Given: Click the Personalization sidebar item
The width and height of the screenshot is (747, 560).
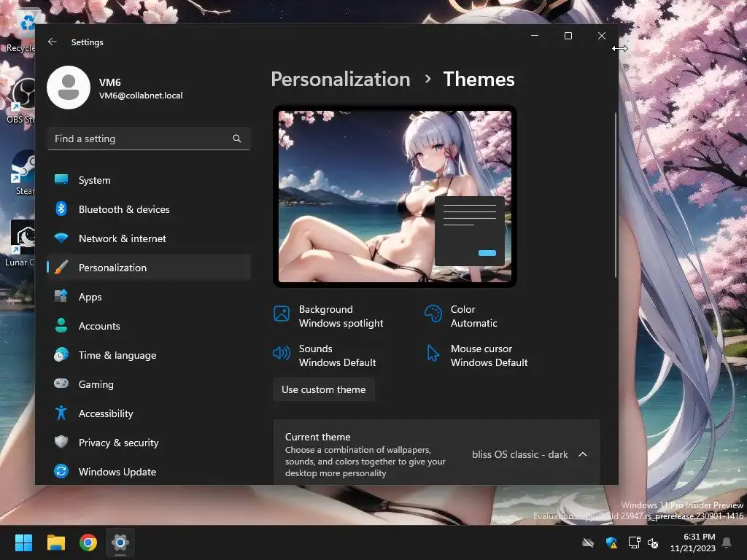Looking at the screenshot, I should [x=149, y=268].
